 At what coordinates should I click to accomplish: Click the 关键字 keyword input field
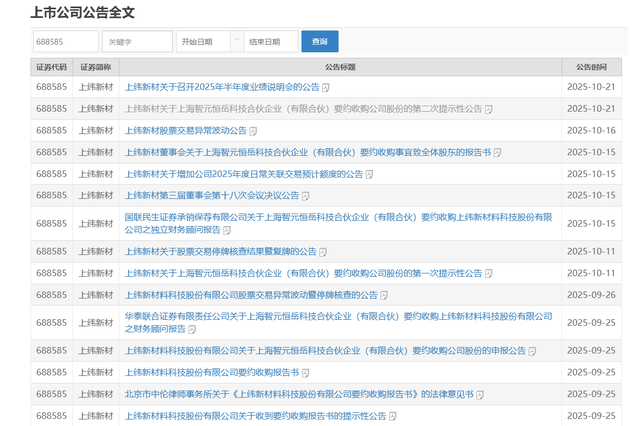click(x=137, y=42)
